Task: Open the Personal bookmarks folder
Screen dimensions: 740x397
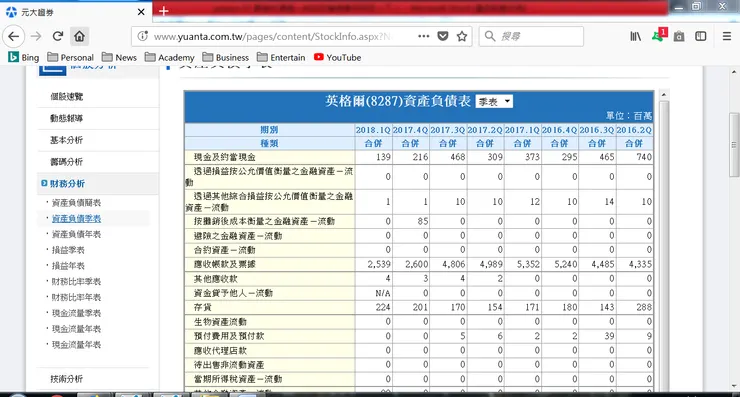Action: (70, 58)
